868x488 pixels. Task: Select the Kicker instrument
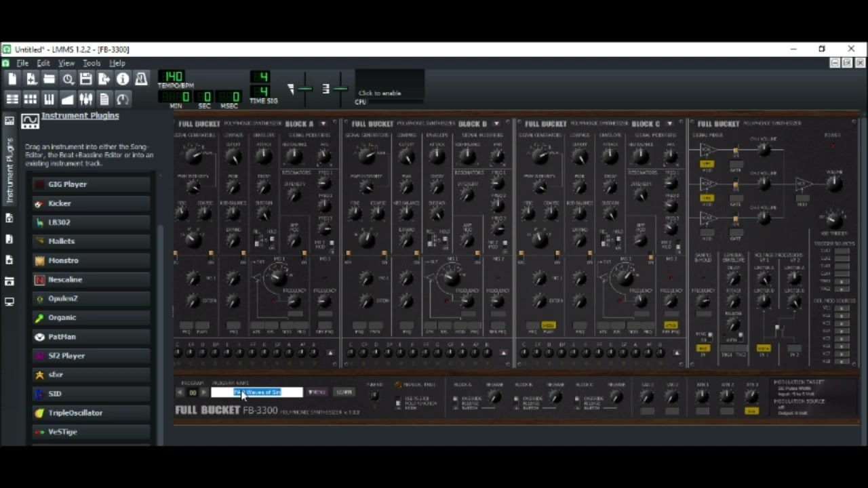92,203
